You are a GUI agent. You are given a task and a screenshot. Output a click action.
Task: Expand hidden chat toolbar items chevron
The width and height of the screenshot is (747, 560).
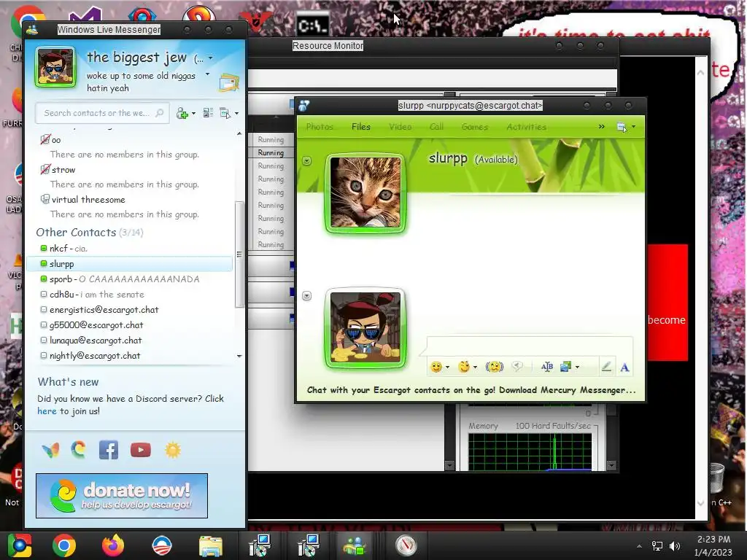[x=602, y=127]
